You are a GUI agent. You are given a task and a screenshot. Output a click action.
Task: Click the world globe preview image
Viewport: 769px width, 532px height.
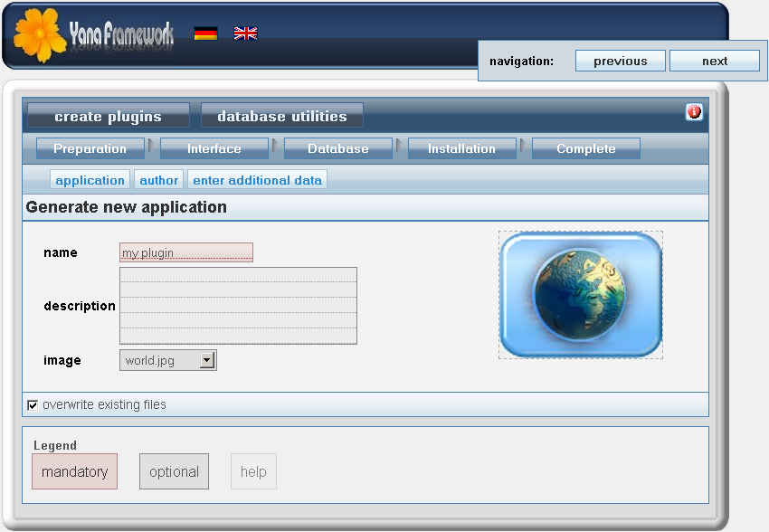tap(581, 295)
